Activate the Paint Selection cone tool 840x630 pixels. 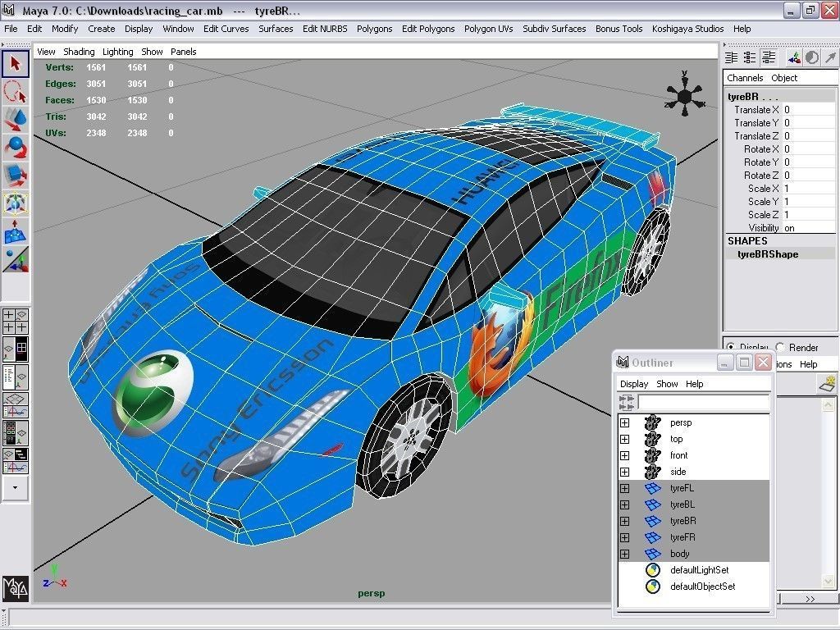(x=16, y=119)
